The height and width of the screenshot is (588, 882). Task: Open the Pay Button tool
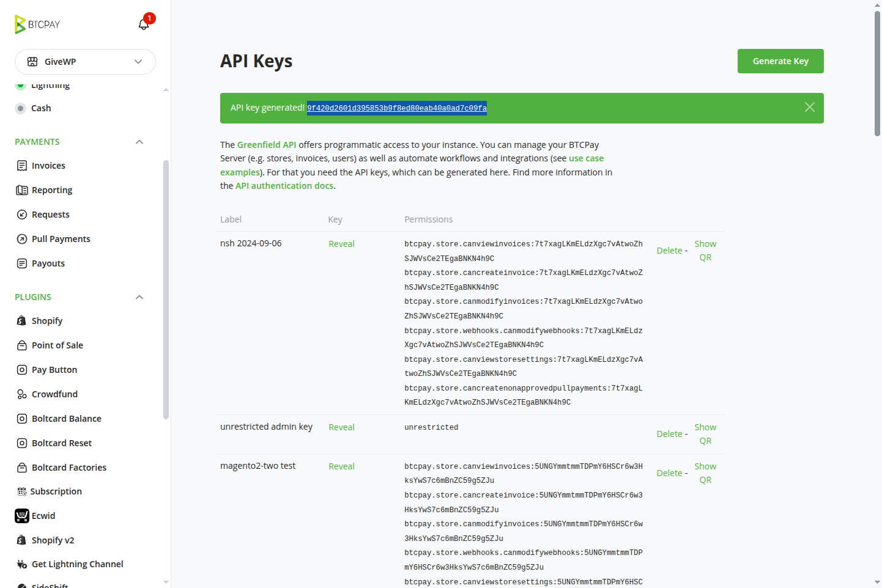point(53,369)
